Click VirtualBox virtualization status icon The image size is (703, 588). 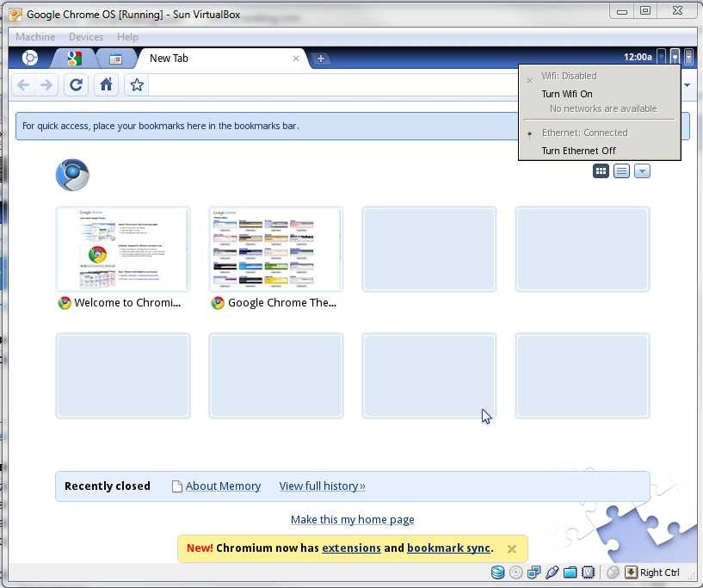pos(588,573)
